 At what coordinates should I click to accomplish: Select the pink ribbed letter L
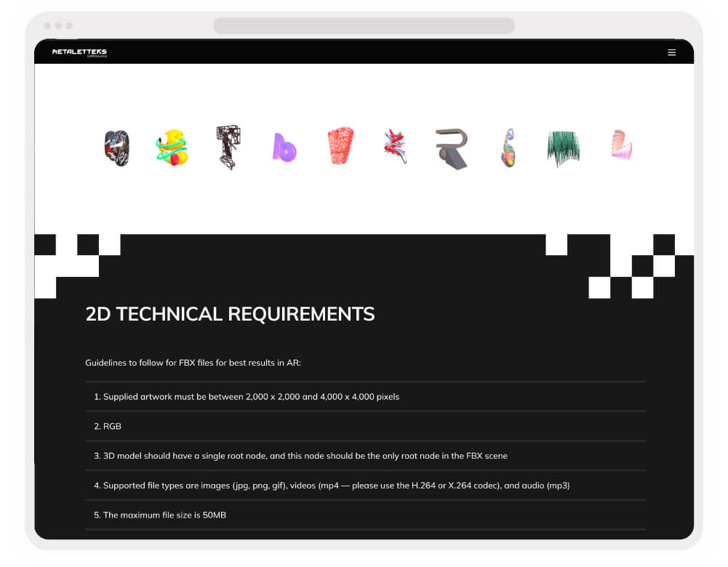tap(621, 145)
